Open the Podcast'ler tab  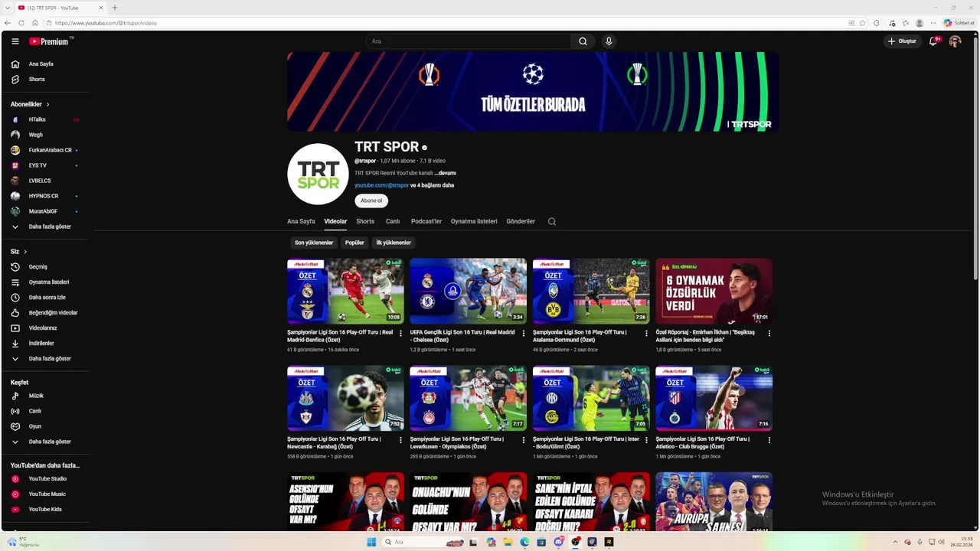pyautogui.click(x=426, y=221)
